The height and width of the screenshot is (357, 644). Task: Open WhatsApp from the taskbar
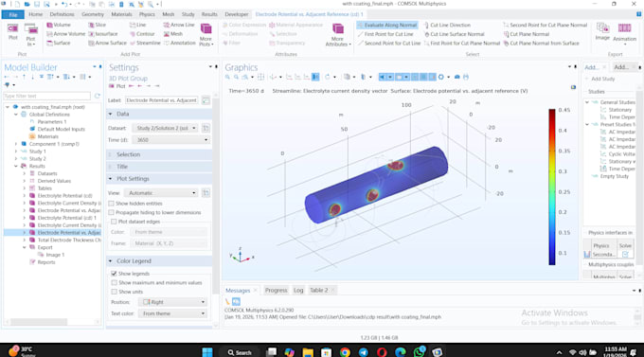click(419, 352)
